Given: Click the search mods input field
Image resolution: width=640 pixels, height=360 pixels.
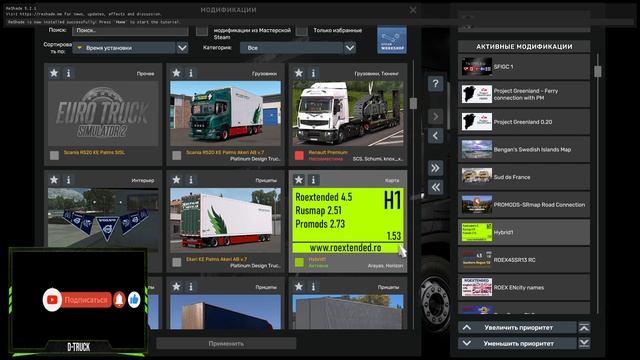Looking at the screenshot, I should (131, 31).
